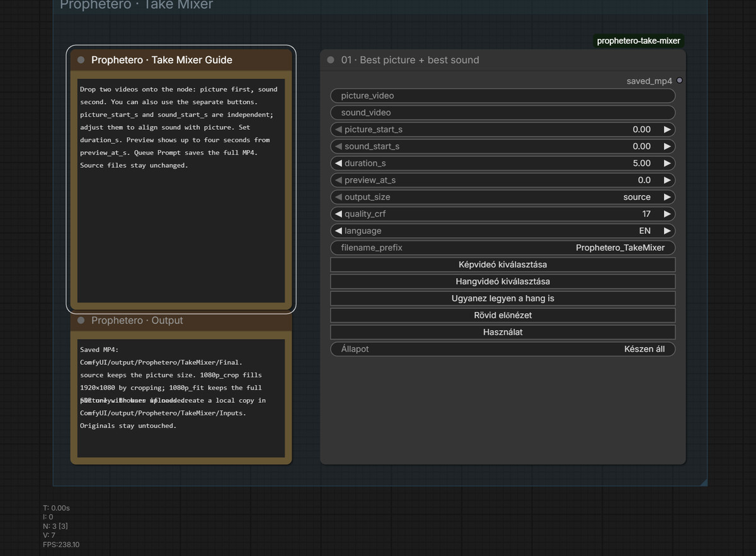
Task: Increase duration_s using the right arrow
Action: [667, 163]
